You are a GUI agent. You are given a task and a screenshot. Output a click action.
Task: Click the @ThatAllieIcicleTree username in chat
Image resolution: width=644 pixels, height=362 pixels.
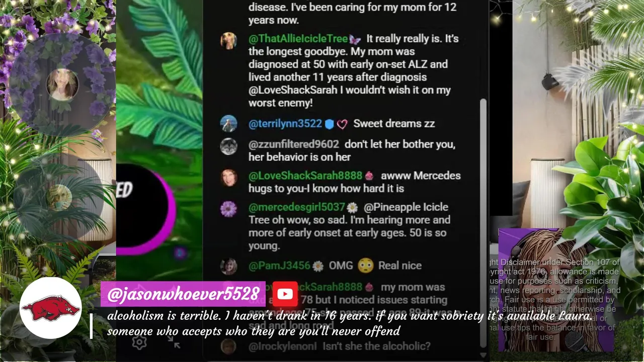pos(298,39)
